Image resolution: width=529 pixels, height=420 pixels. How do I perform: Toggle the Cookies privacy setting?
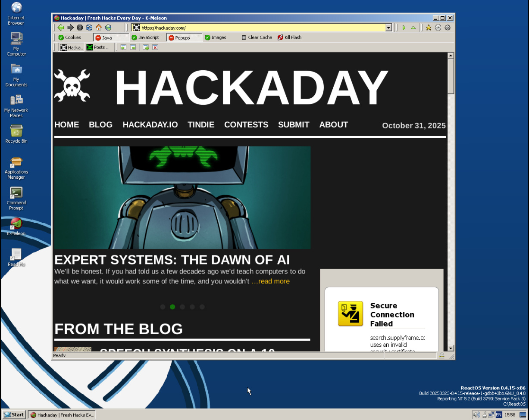tap(69, 37)
